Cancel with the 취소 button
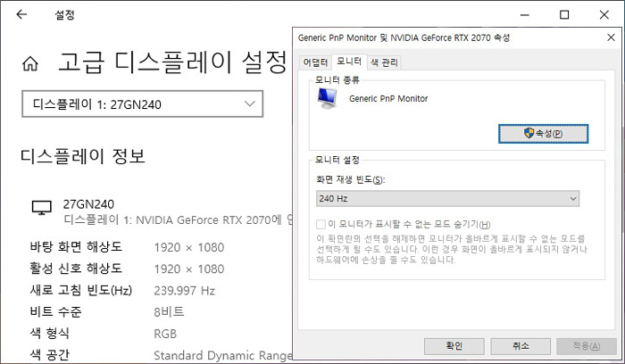 [x=521, y=346]
